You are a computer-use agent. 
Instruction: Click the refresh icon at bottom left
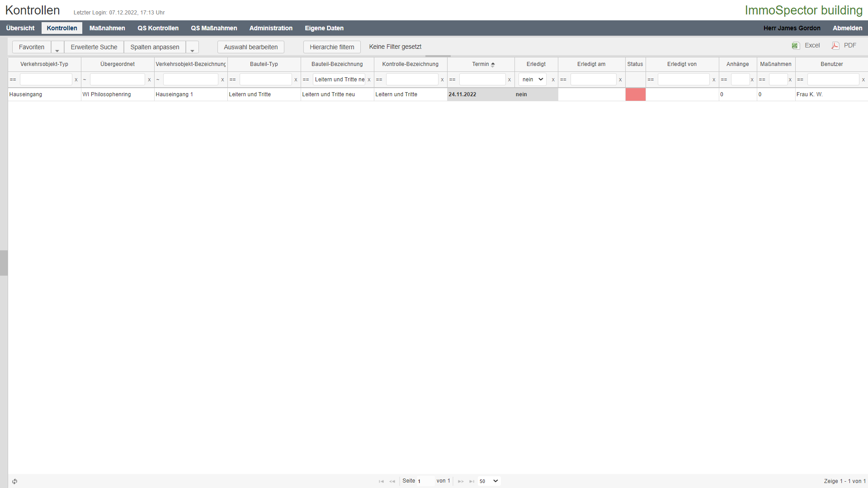pos(15,481)
